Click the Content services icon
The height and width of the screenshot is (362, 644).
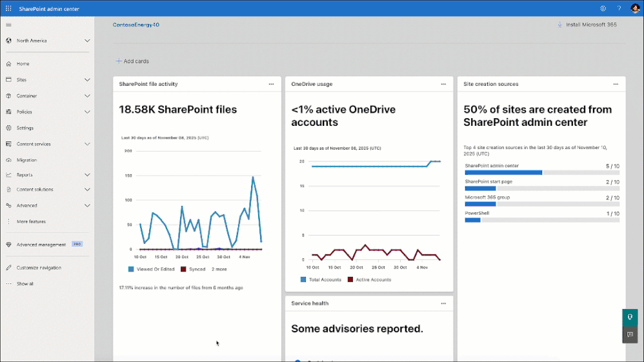click(x=8, y=144)
